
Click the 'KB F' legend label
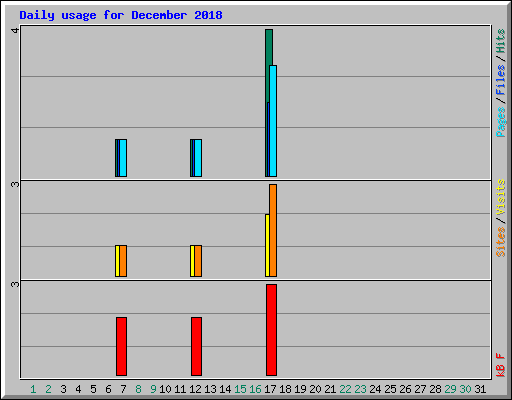click(x=500, y=365)
